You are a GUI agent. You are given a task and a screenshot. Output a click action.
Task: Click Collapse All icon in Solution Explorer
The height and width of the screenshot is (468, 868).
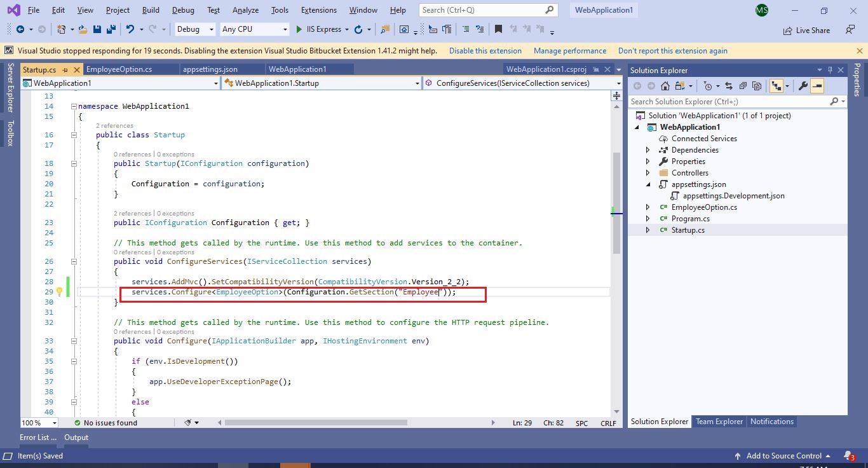pos(742,86)
